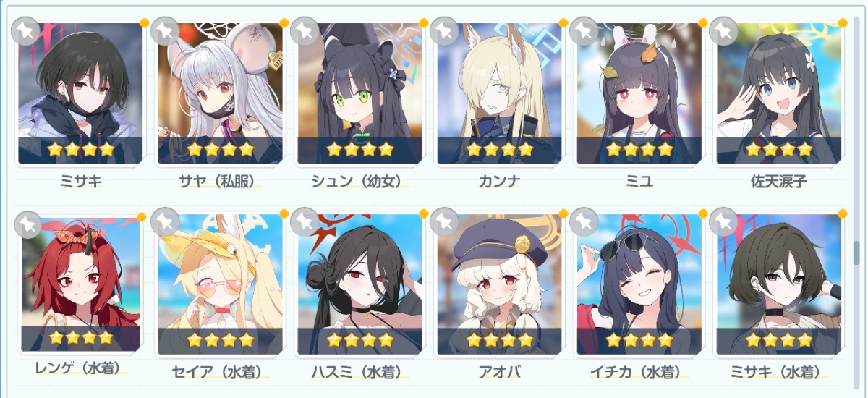Click the 佐天涙子 name label
868x398 pixels.
tap(779, 181)
